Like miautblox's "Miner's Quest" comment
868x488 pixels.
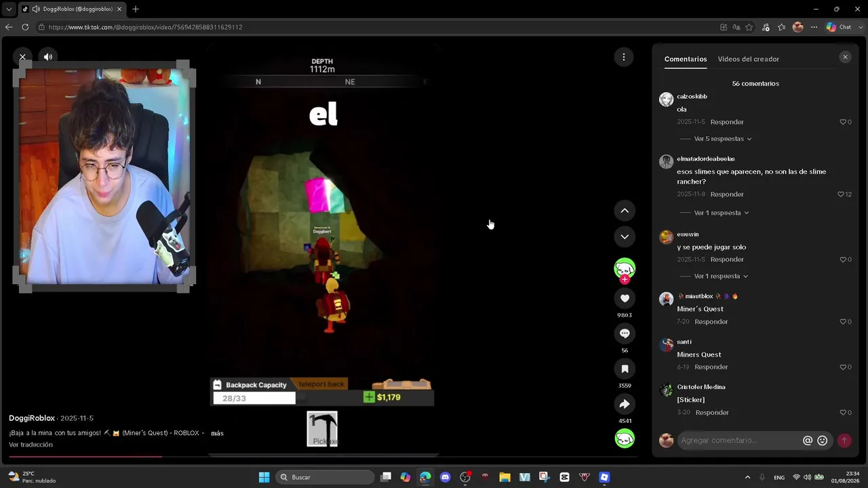pos(843,322)
